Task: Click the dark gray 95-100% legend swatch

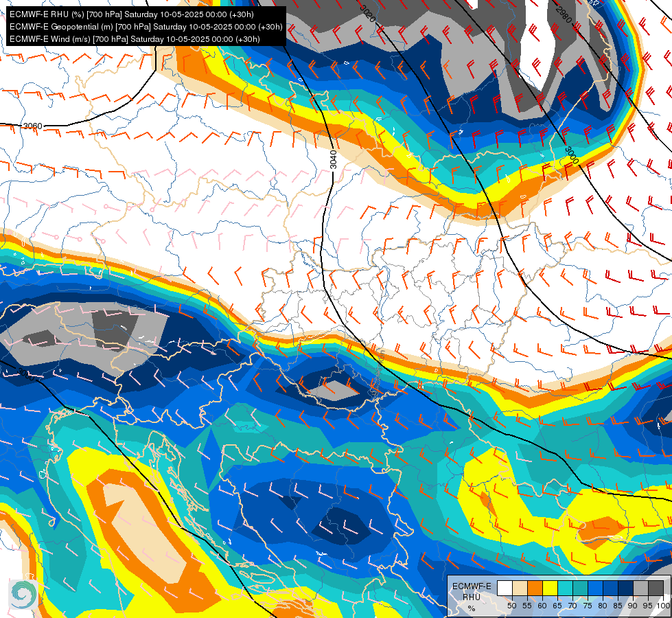Action: [656, 588]
